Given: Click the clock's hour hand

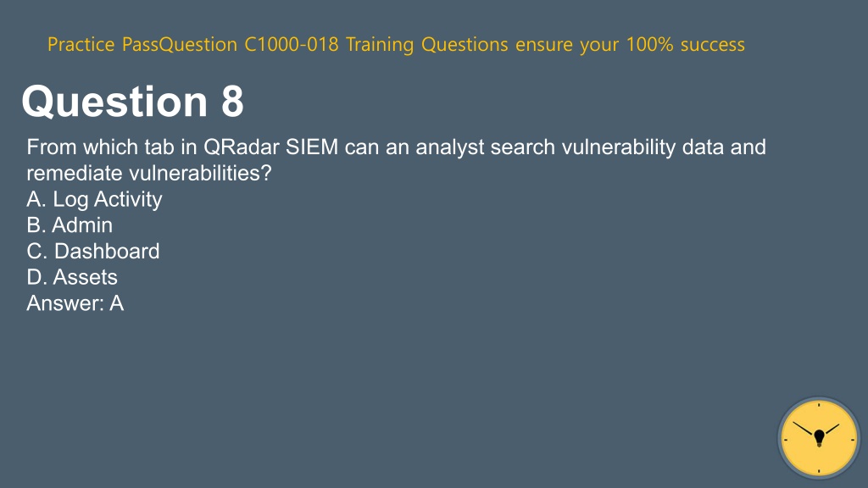Looking at the screenshot, I should click(832, 430).
